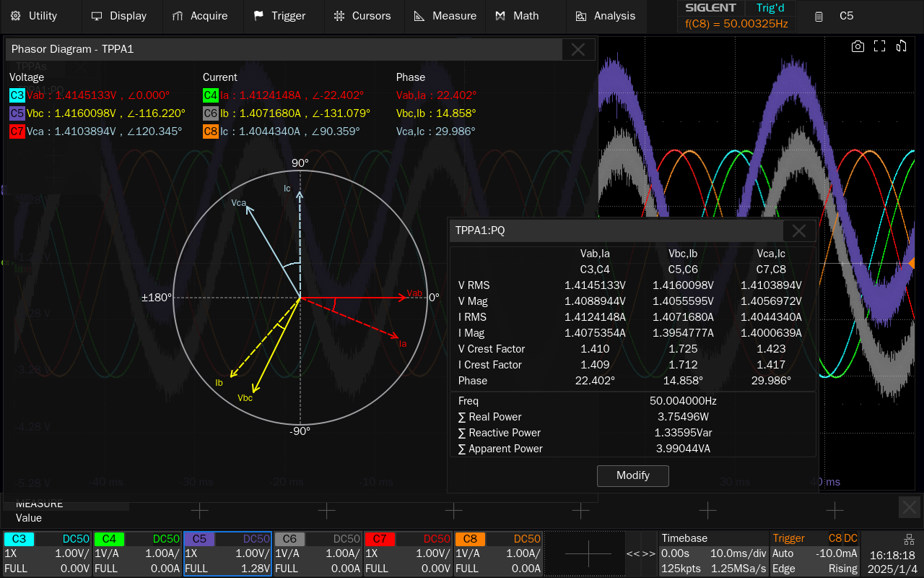Toggle channel C3 descriptor box
This screenshot has width=924, height=578.
coord(47,553)
